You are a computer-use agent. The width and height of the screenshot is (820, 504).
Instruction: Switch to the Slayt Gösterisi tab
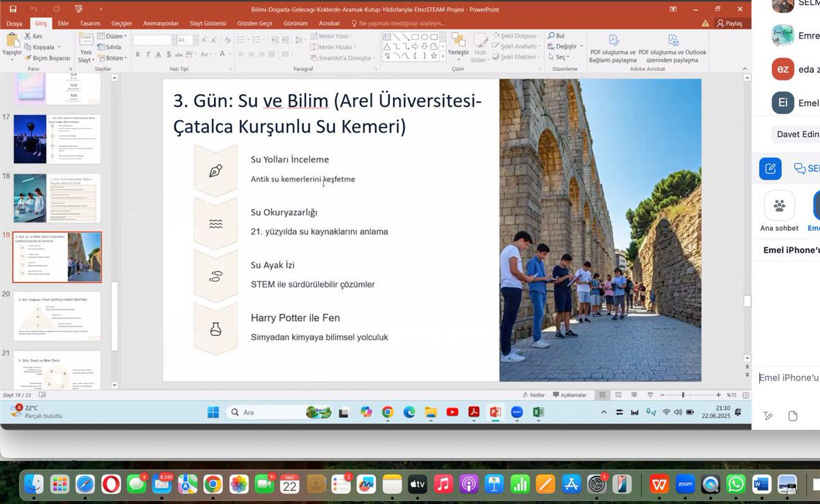206,23
